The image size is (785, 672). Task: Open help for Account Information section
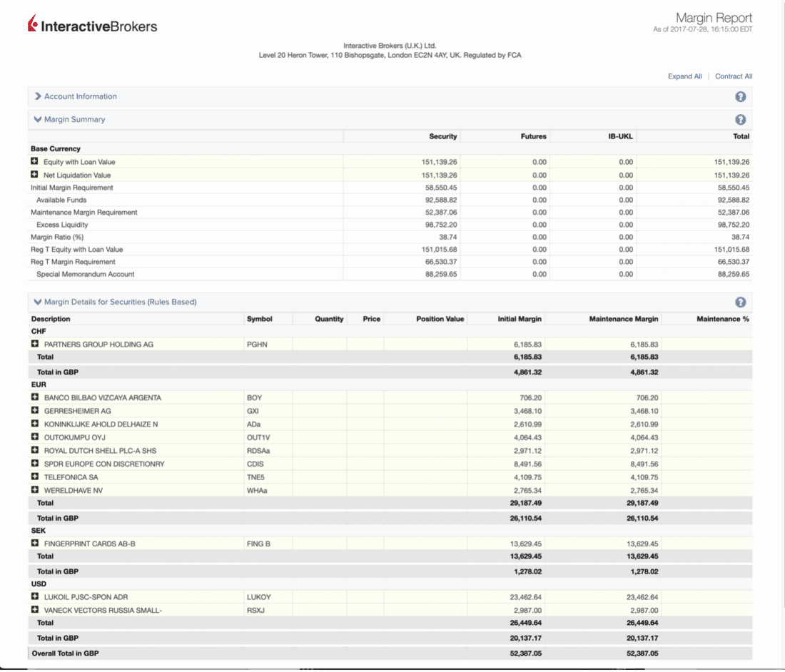click(x=741, y=96)
